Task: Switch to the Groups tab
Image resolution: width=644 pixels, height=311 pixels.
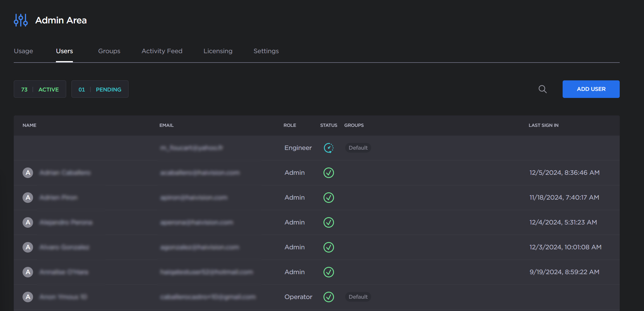Action: coord(109,51)
